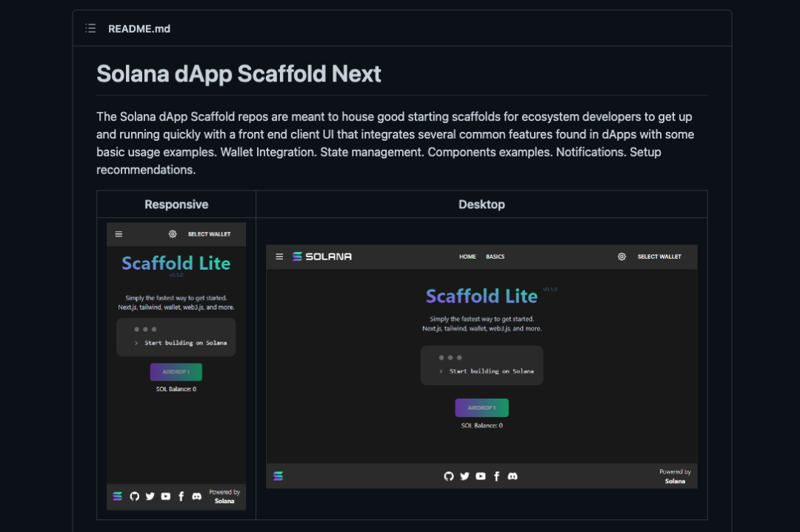This screenshot has height=532, width=800.
Task: Click Scaffold Lite title in Desktop preview
Action: (481, 296)
